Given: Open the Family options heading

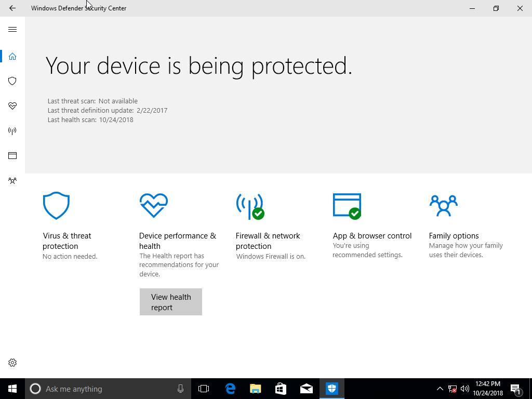Looking at the screenshot, I should (454, 236).
